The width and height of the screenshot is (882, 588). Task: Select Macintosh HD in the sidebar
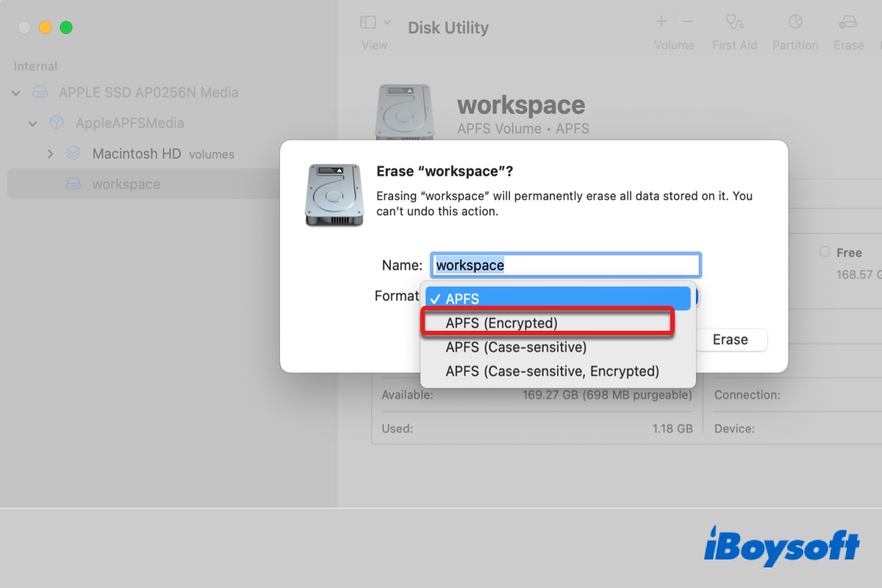pos(136,154)
